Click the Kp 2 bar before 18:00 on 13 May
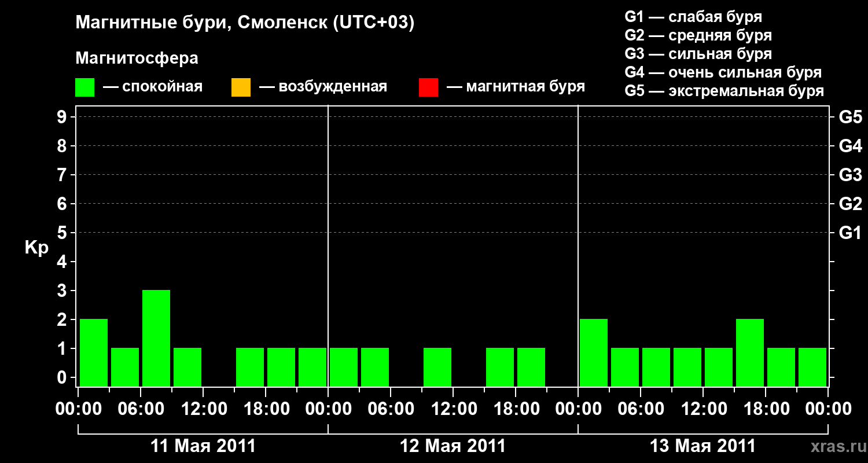Viewport: 868px width, 463px height. pos(750,352)
